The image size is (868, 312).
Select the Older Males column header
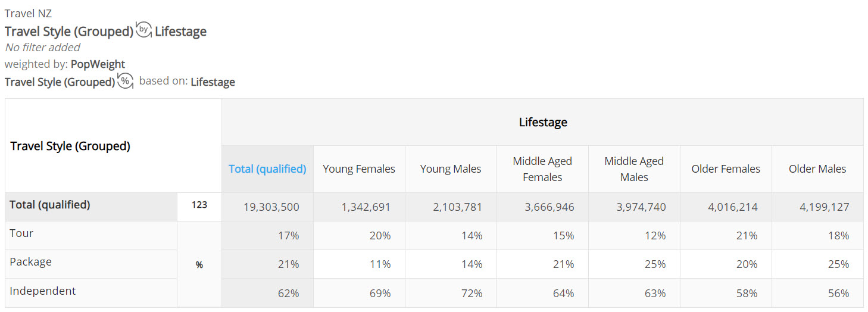click(x=817, y=169)
